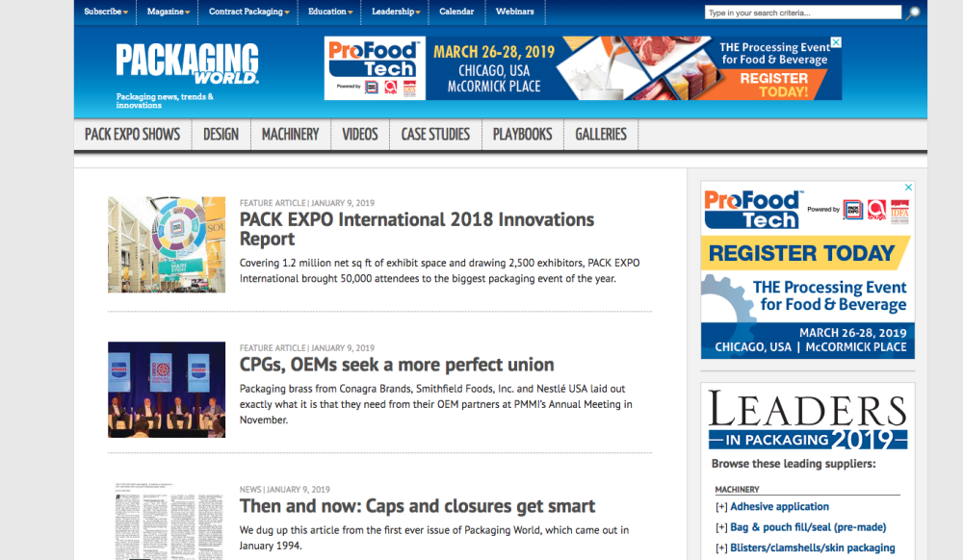The image size is (963, 560).
Task: Click the search magnifier icon
Action: point(913,13)
